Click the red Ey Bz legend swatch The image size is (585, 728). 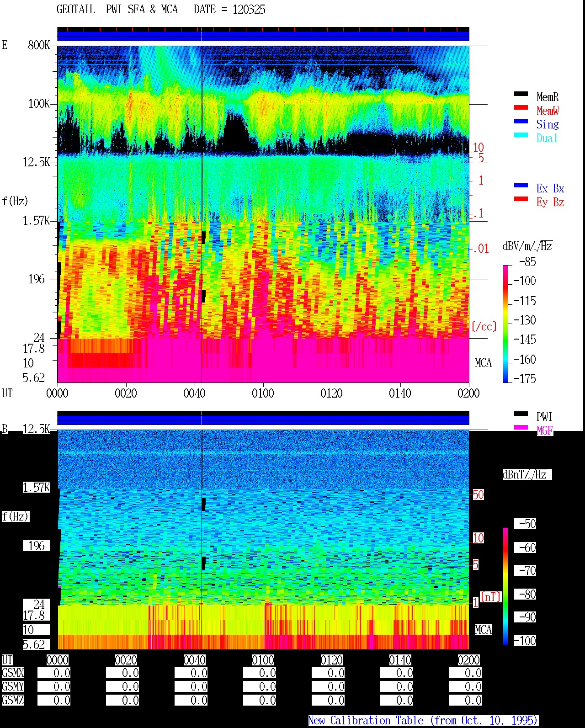pos(521,199)
